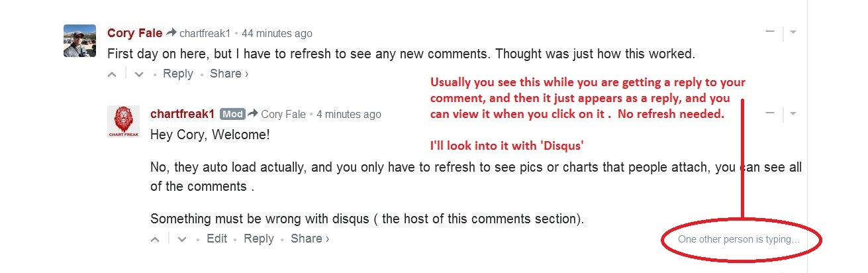This screenshot has height=273, width=868.
Task: Upvote chartfreak1's reply
Action: (x=156, y=239)
